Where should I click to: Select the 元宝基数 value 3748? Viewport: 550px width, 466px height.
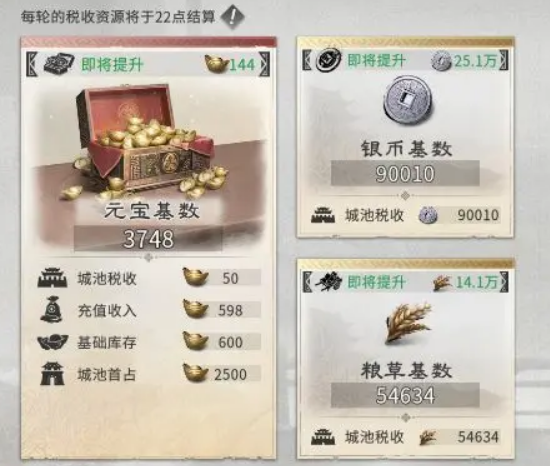point(148,238)
